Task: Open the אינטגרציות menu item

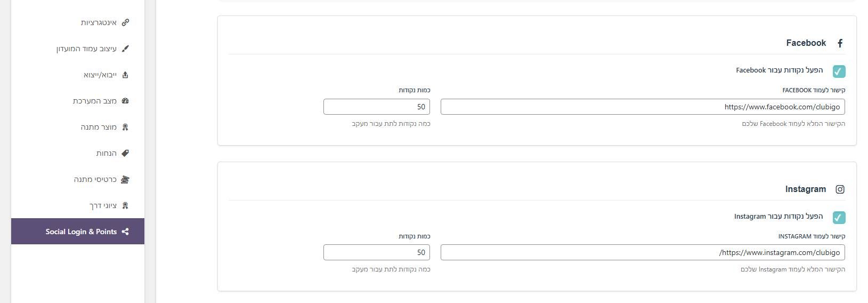Action: [x=99, y=22]
